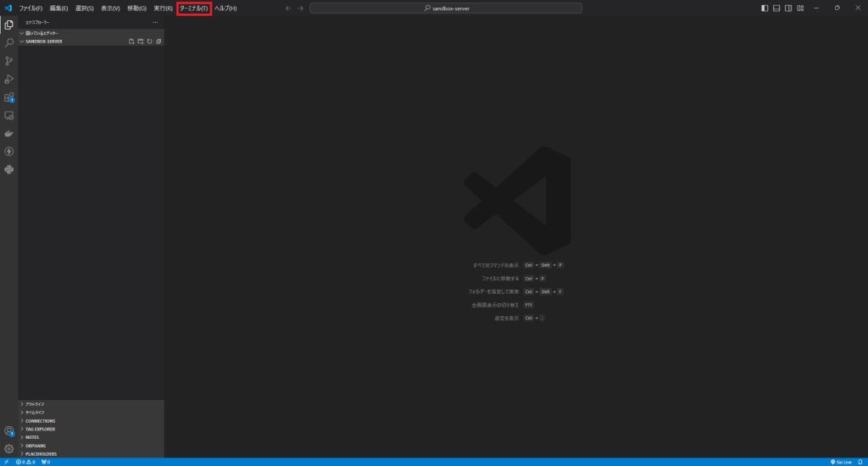Click Go Live in status bar

pos(841,462)
